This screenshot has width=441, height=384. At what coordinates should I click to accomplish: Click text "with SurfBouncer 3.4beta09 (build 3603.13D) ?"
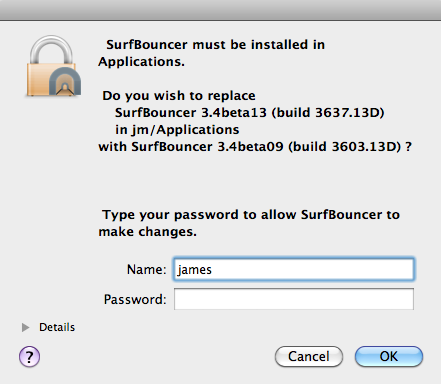point(255,147)
